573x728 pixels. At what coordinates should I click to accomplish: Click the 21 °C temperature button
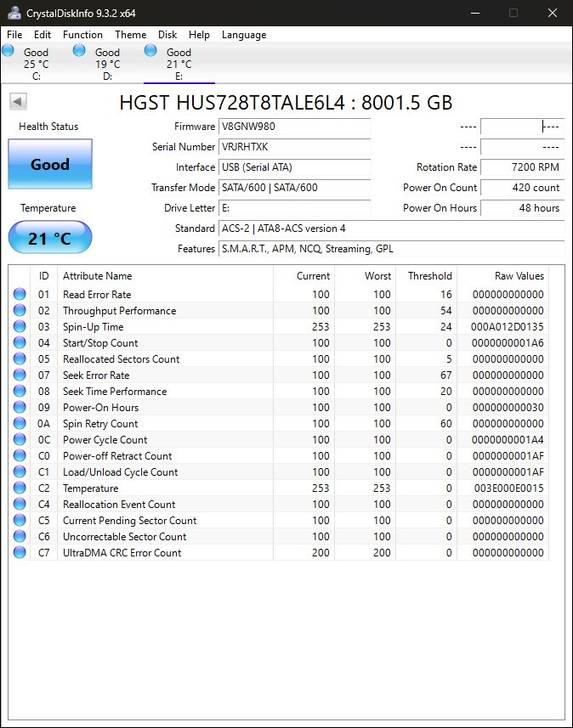50,238
